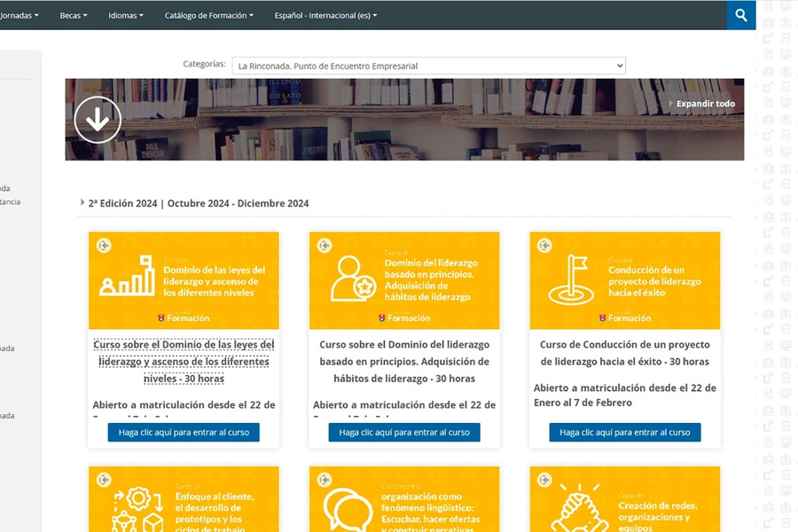Click bar chart icon in Dominio de las leyes image

coord(128,276)
